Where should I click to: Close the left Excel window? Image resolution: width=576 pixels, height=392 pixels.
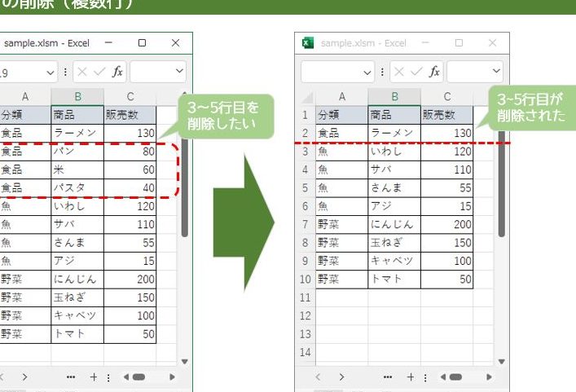coord(176,43)
